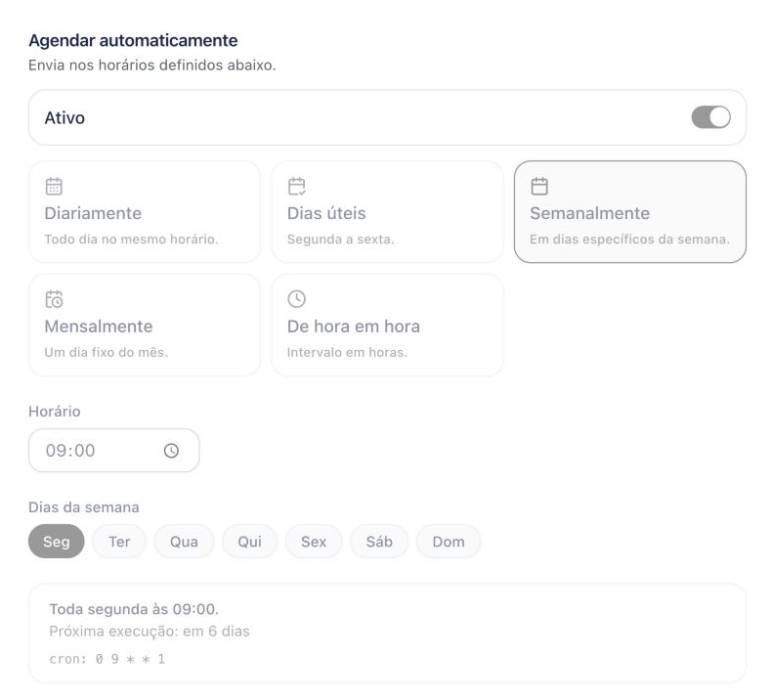Toggle the Sex weekday chip
This screenshot has height=700, width=772.
click(314, 542)
